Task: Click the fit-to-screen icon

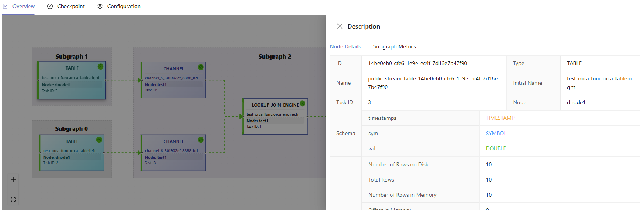Action: (13, 200)
